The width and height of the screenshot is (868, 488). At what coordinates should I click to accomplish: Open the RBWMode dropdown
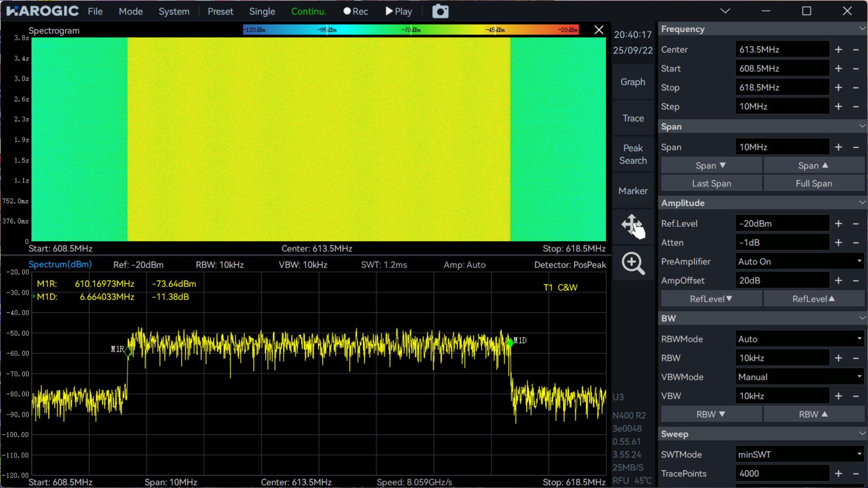(x=799, y=339)
